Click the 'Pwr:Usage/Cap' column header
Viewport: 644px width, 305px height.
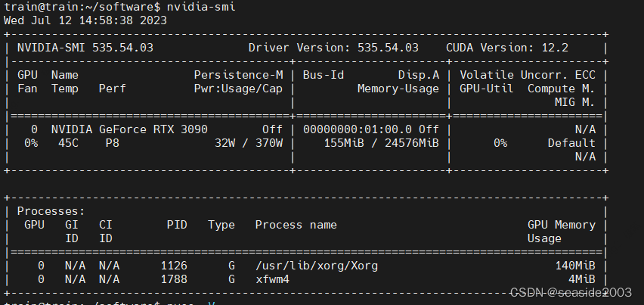[239, 89]
